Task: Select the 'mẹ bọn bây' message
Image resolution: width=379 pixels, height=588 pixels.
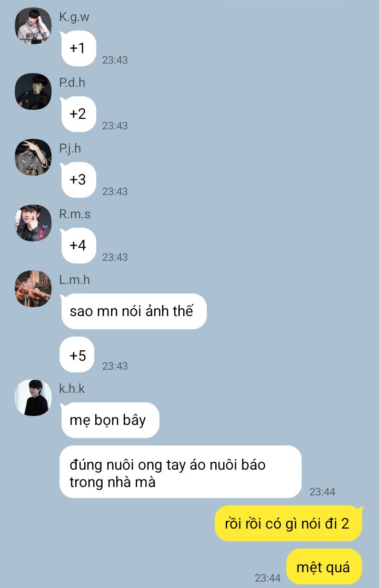Action: pos(109,420)
